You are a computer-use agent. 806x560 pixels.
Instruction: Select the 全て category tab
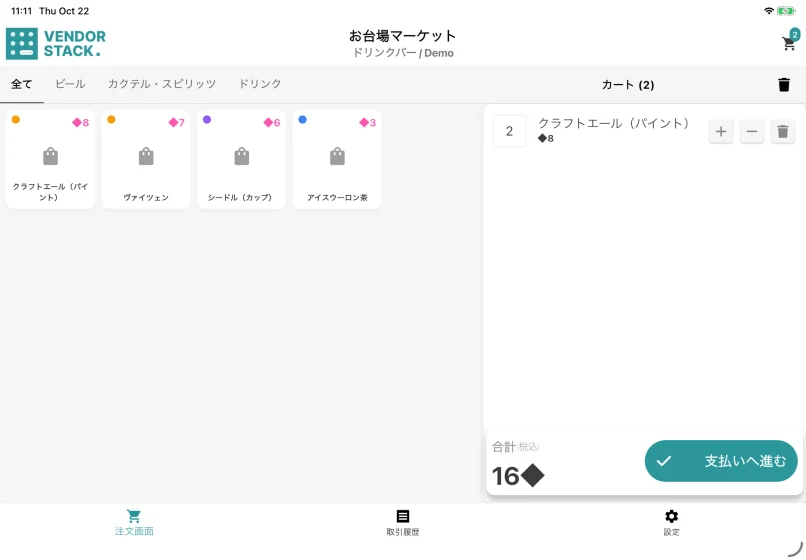[22, 84]
